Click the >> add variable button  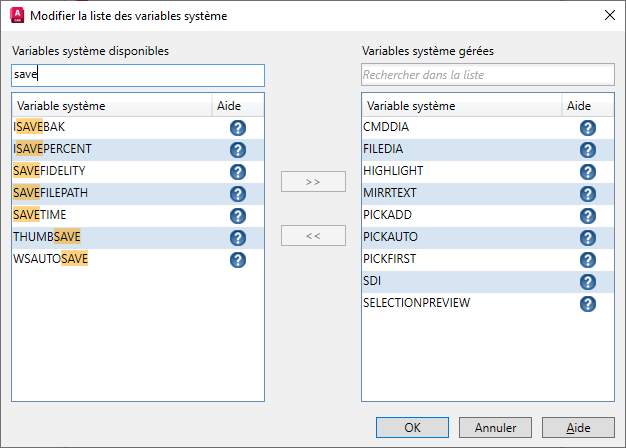(x=313, y=182)
